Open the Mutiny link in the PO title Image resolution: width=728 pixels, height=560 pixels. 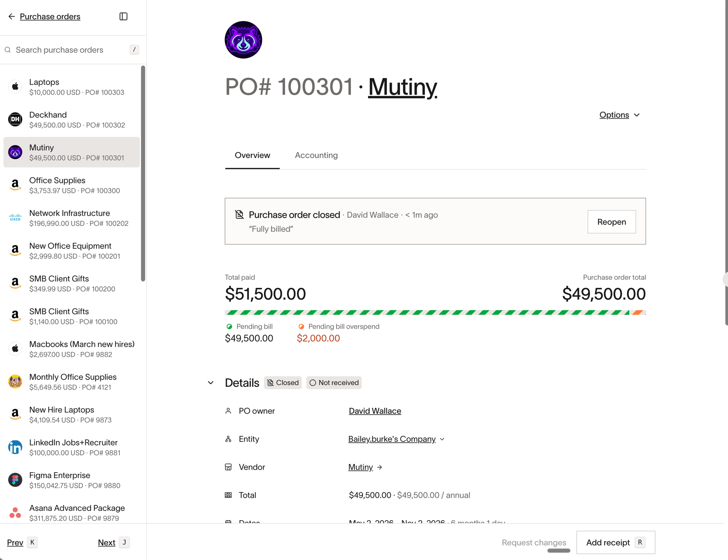(x=403, y=87)
